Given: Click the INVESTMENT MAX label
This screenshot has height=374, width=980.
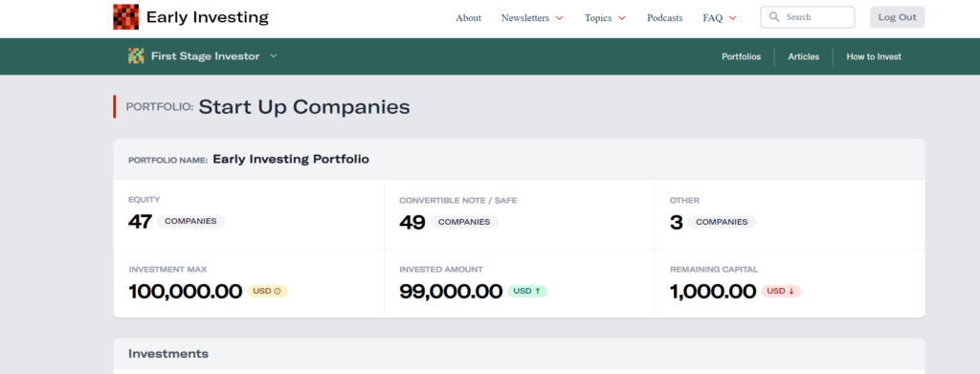Looking at the screenshot, I should click(x=167, y=270).
